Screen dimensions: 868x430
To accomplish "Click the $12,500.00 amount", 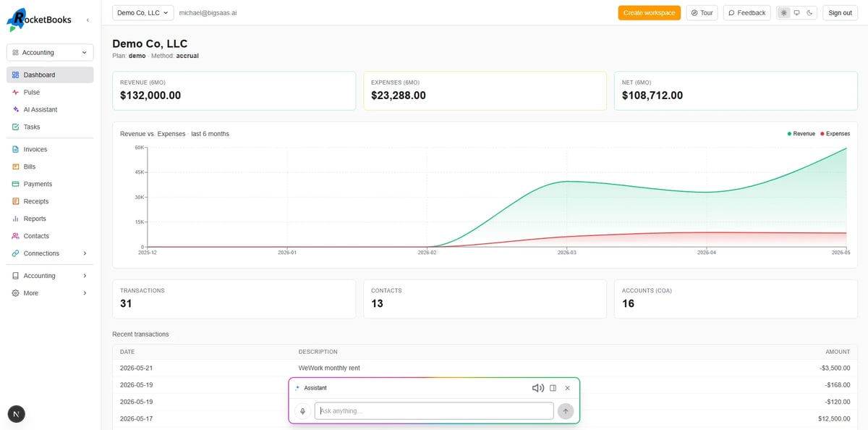I will tap(834, 418).
